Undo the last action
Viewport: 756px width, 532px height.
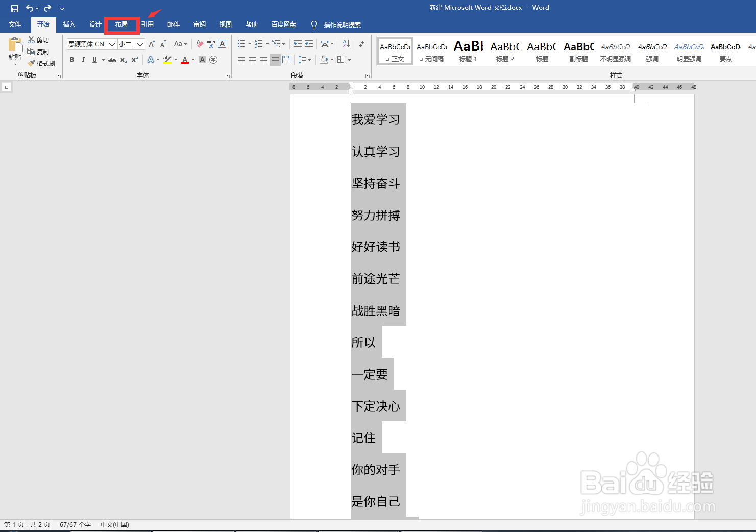(30, 8)
